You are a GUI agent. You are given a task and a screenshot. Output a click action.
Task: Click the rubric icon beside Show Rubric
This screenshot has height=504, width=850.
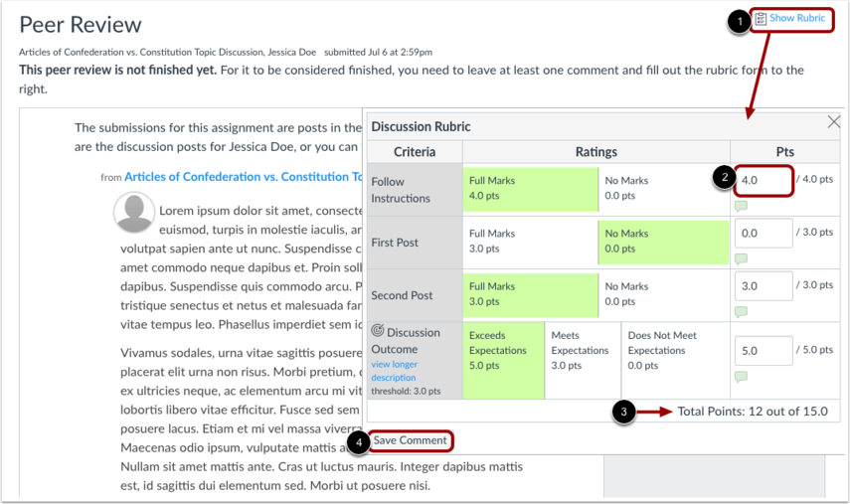click(x=761, y=19)
